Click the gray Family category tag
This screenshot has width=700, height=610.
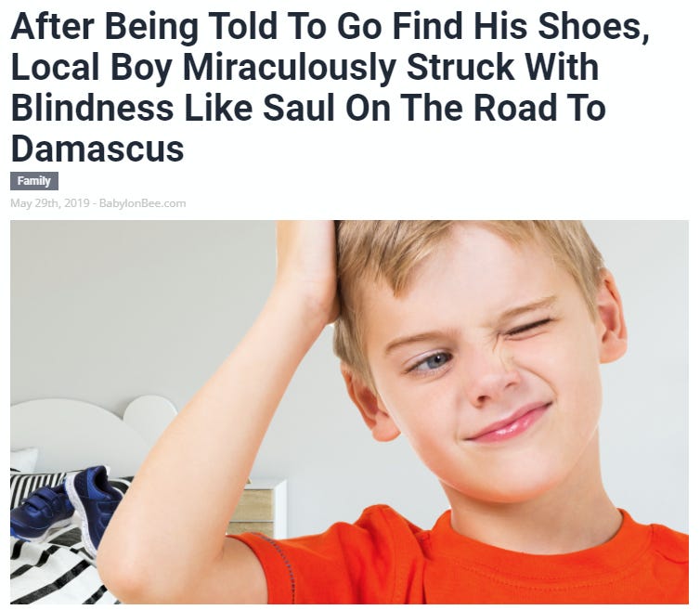(34, 181)
